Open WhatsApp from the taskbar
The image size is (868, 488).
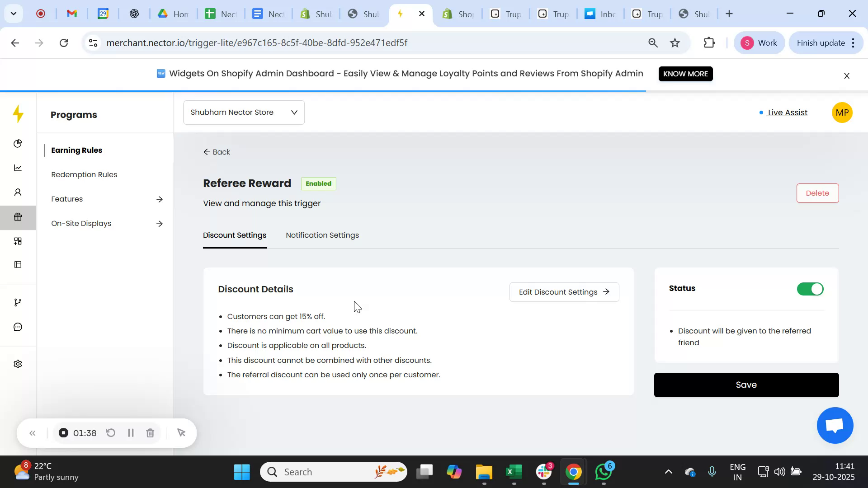603,471
